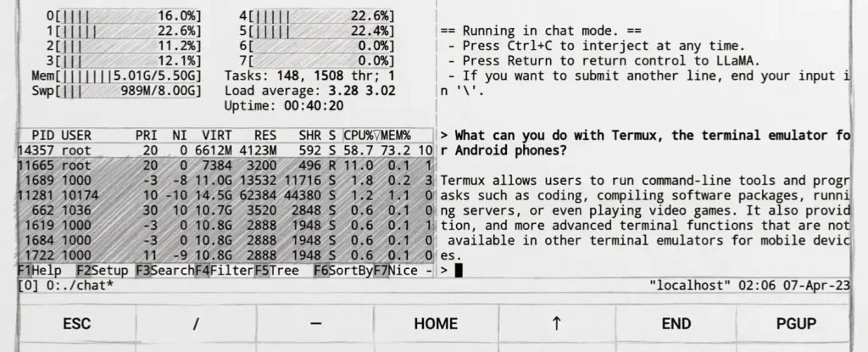868x352 pixels.
Task: Click the Swp meter 989M/8.00G
Action: pyautogui.click(x=117, y=91)
